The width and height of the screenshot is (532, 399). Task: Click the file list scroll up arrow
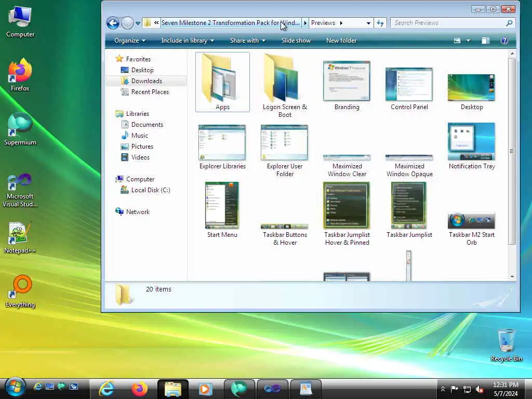point(512,54)
